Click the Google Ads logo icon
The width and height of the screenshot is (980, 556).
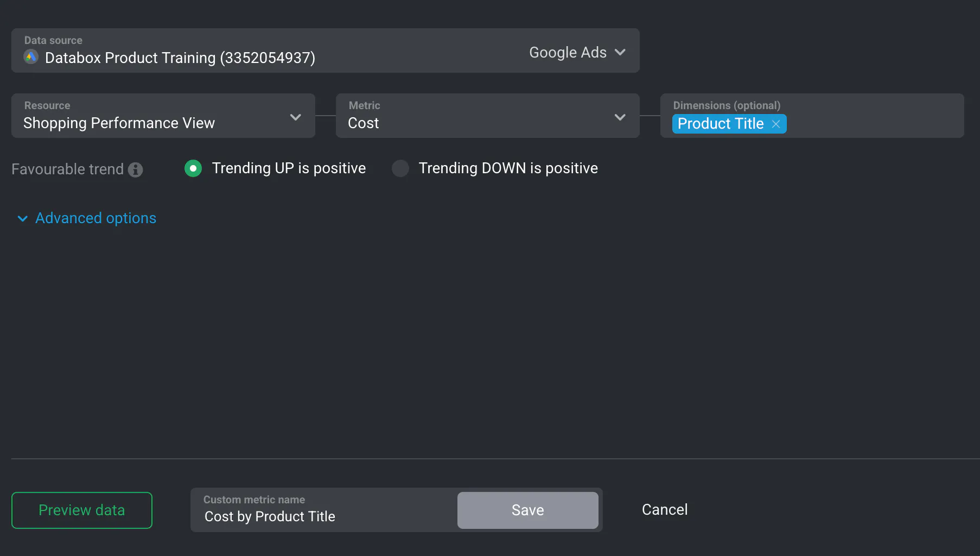[31, 56]
